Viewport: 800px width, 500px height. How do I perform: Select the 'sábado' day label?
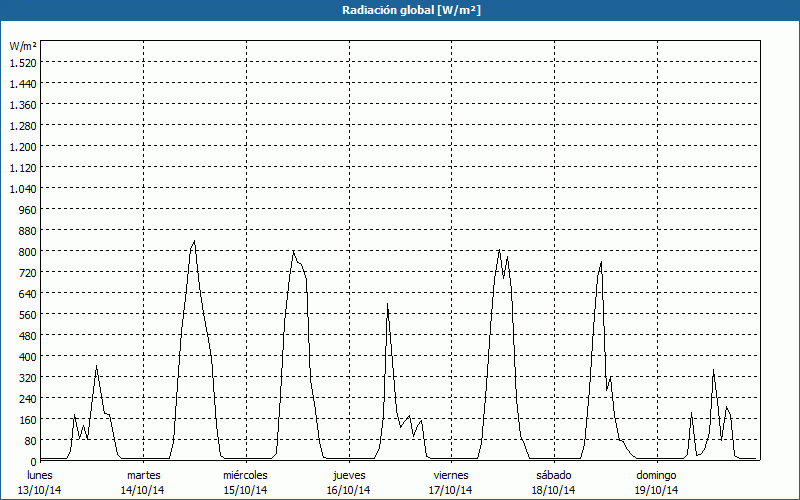click(x=553, y=475)
